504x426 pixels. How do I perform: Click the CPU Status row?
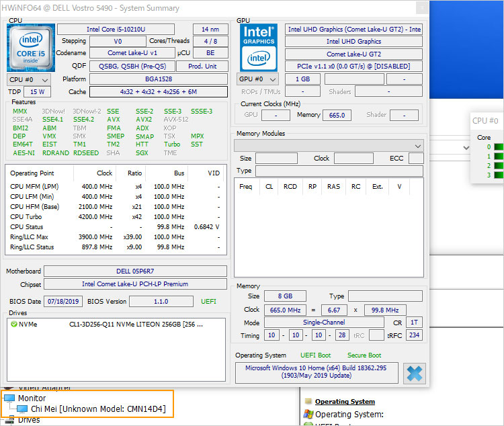pyautogui.click(x=115, y=227)
